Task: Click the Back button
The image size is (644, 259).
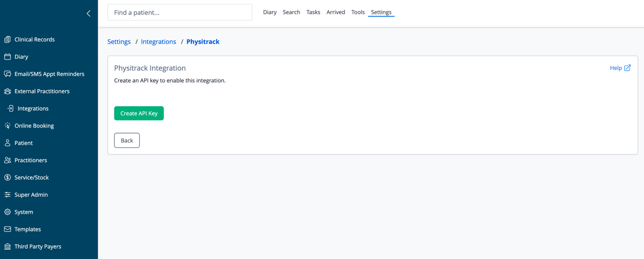Action: pos(127,141)
